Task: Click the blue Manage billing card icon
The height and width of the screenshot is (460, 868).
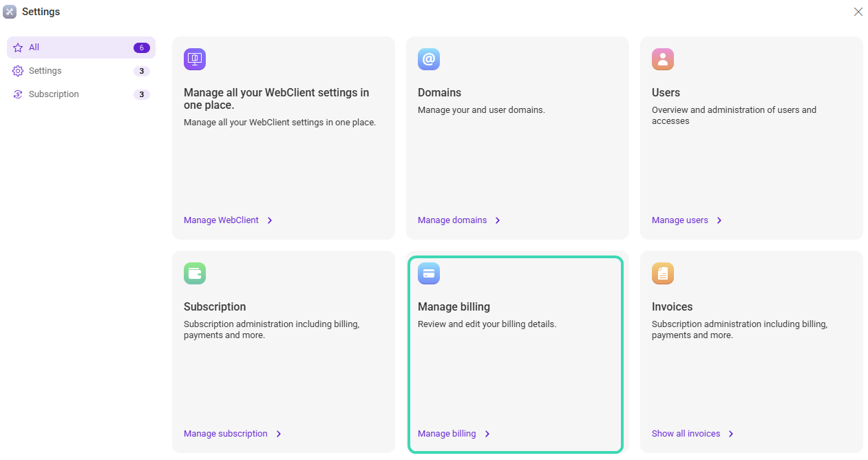Action: pos(429,273)
